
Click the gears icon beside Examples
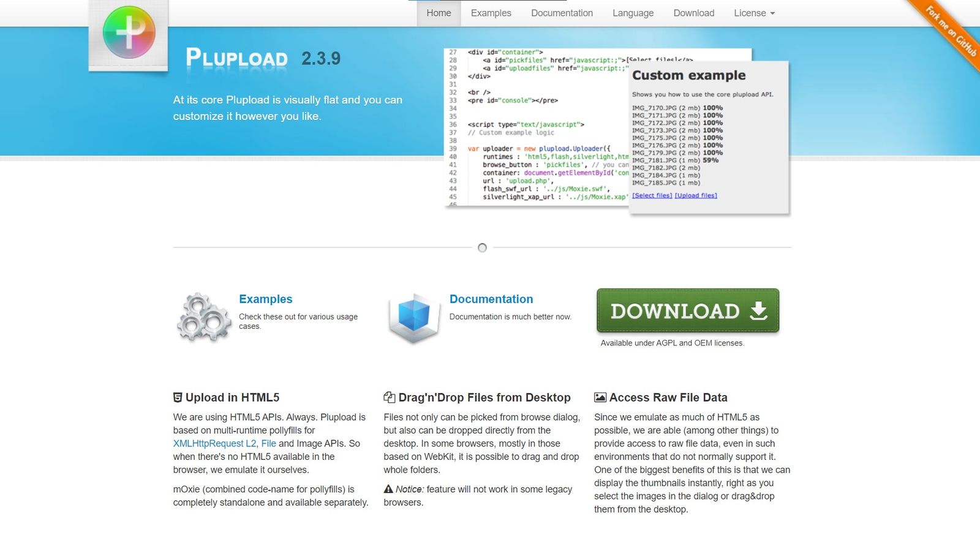pyautogui.click(x=203, y=317)
